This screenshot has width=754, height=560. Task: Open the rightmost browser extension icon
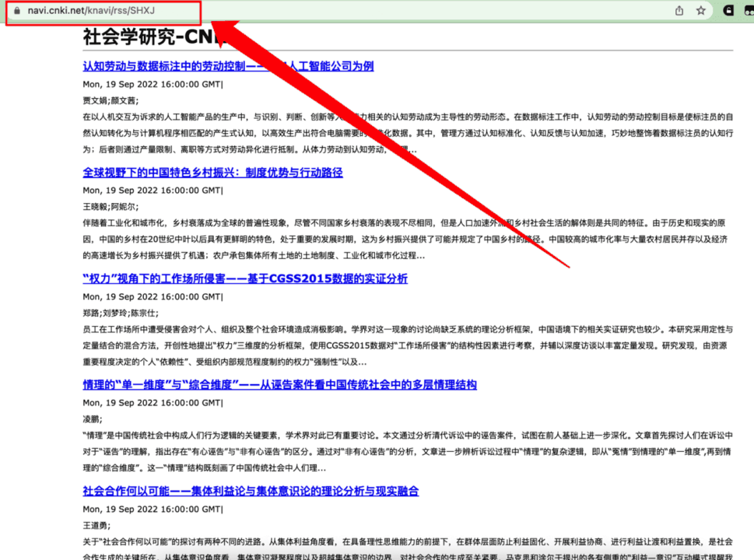coord(749,11)
